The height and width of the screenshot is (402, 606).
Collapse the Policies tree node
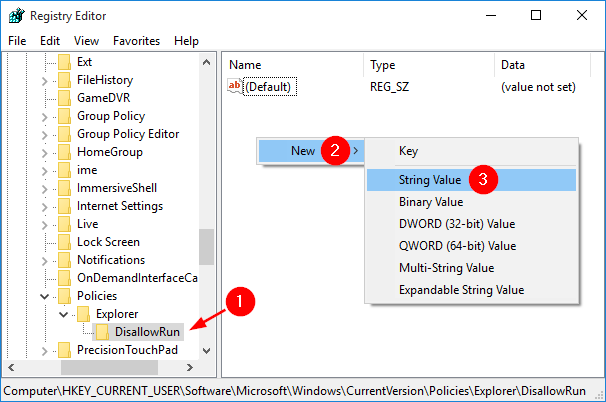[45, 296]
